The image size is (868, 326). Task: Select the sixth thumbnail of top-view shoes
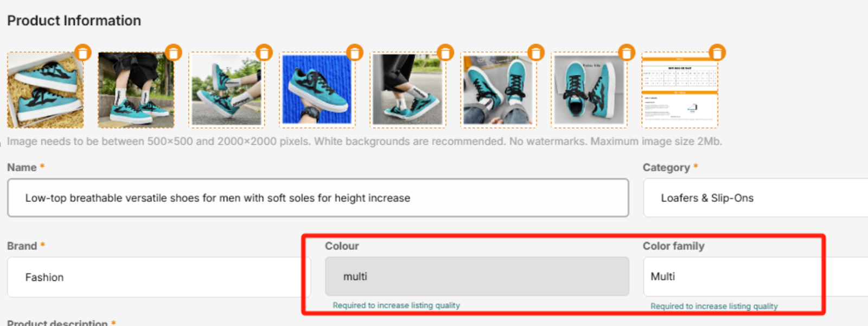tap(498, 91)
